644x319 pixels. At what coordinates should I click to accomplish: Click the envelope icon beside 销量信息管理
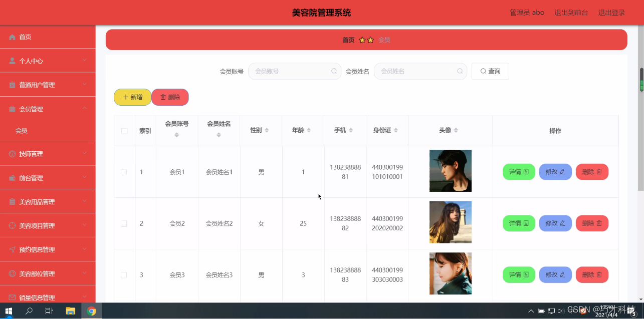tap(13, 297)
